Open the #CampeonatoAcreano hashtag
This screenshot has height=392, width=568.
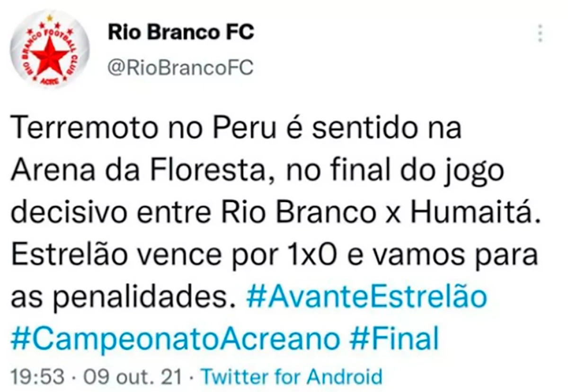point(175,339)
